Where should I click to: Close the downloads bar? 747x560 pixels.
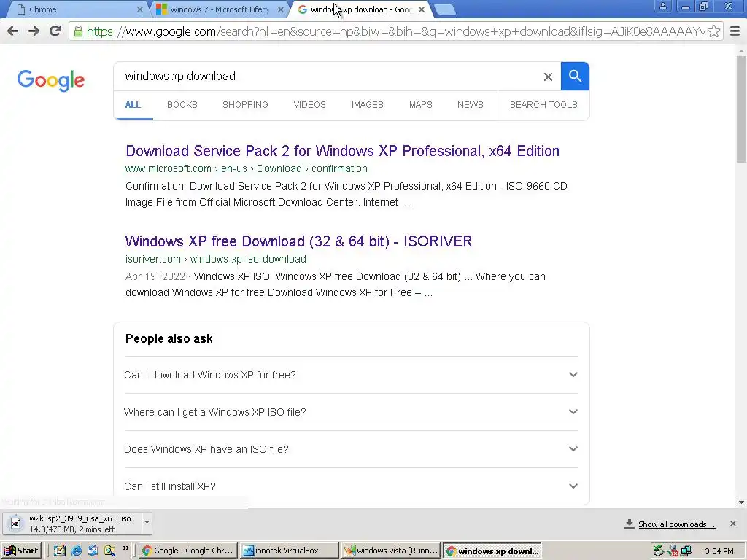(x=732, y=524)
